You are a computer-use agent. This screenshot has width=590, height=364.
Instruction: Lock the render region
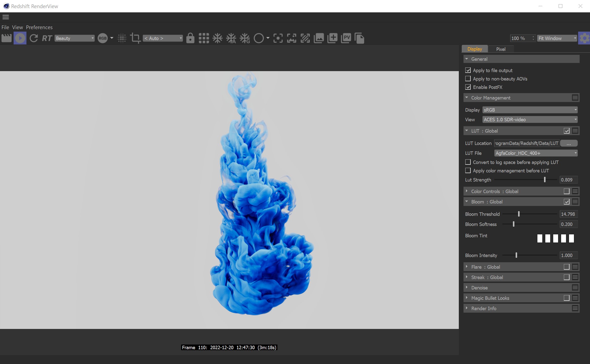tap(190, 38)
